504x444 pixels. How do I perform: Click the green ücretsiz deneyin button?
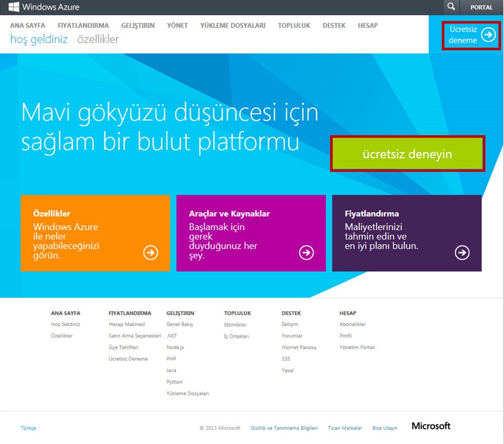click(407, 154)
